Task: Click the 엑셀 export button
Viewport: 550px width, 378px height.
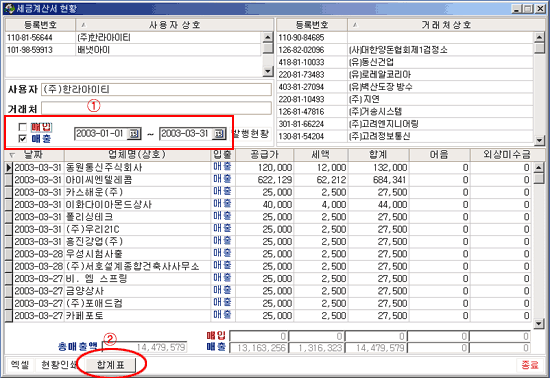Action: [20, 365]
